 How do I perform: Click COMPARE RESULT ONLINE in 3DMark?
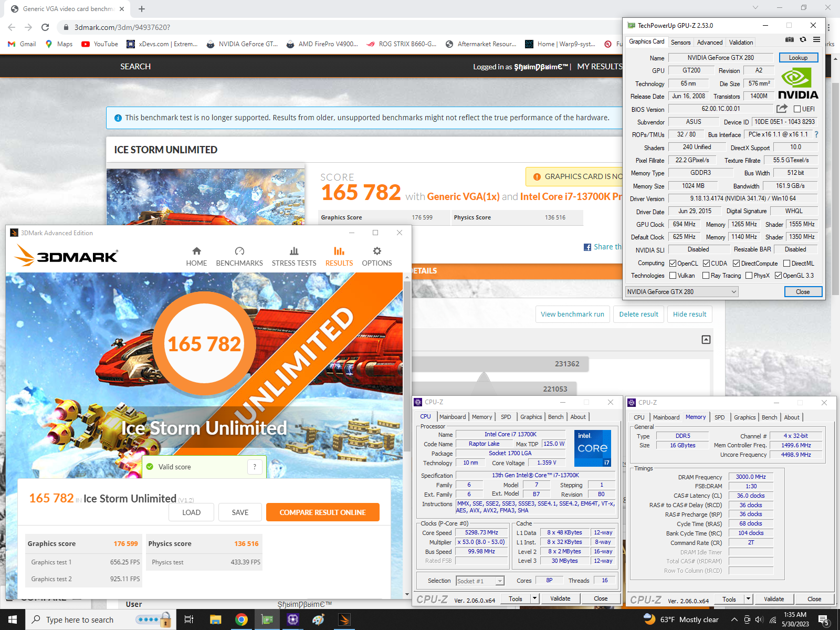[322, 512]
